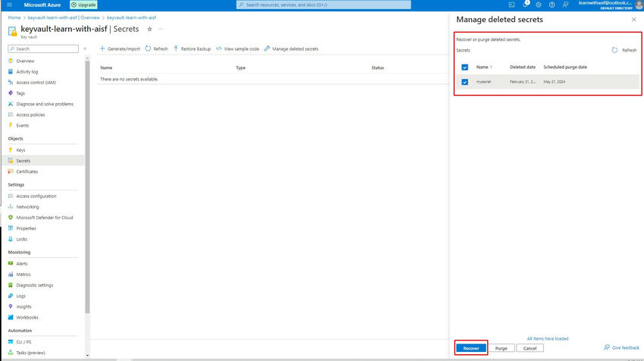
Task: Click the Logs sidebar icon
Action: pyautogui.click(x=11, y=296)
